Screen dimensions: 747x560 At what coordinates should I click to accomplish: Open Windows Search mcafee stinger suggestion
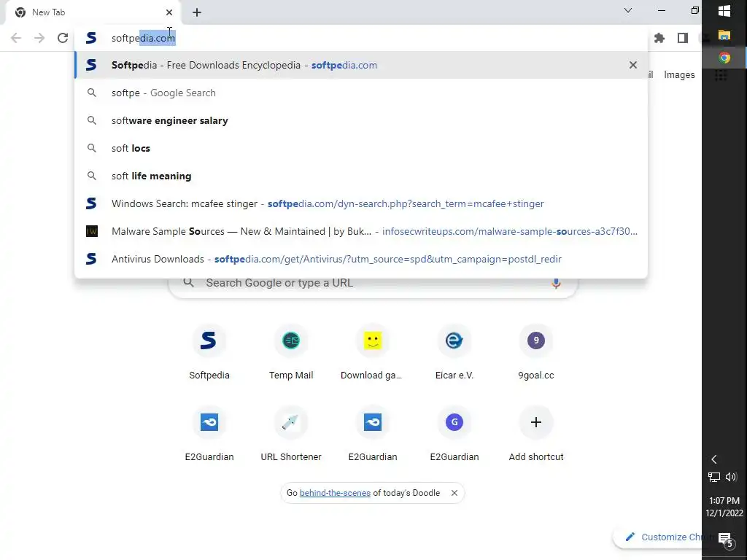point(361,203)
